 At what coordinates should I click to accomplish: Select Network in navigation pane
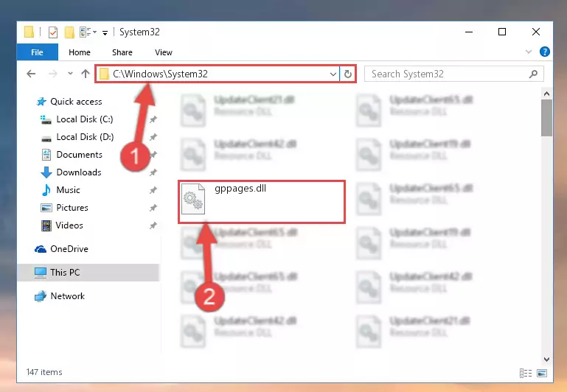coord(68,296)
